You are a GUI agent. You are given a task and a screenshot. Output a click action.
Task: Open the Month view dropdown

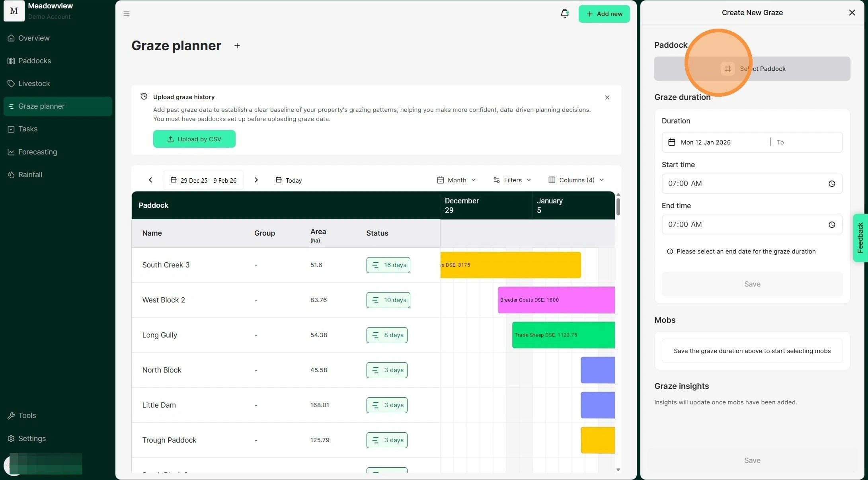coord(456,180)
